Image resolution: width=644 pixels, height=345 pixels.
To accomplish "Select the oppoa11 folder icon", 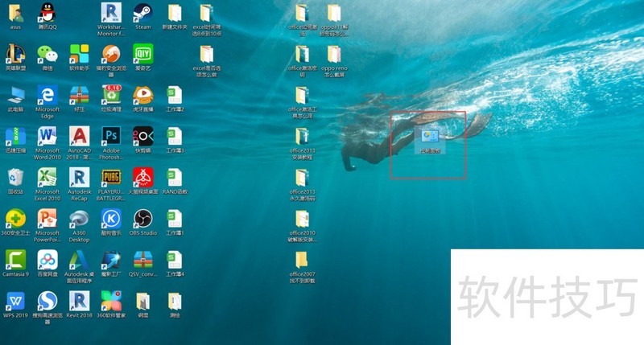I will [x=334, y=13].
